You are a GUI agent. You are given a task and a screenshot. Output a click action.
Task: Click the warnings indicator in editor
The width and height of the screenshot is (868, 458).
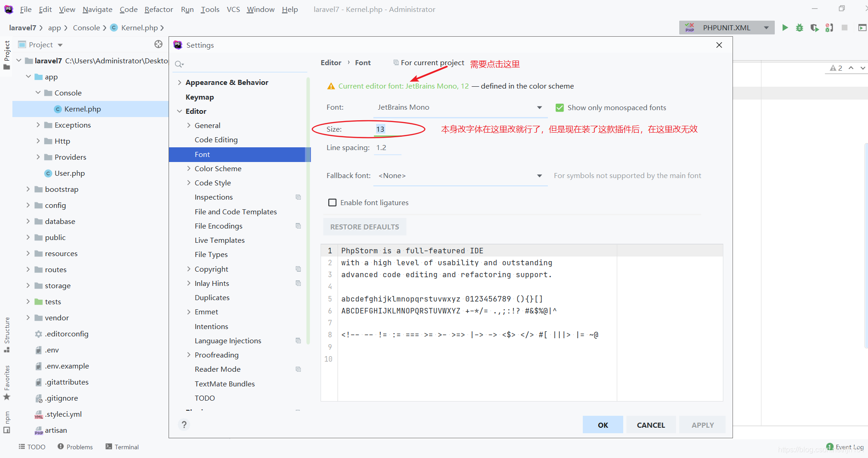point(836,68)
